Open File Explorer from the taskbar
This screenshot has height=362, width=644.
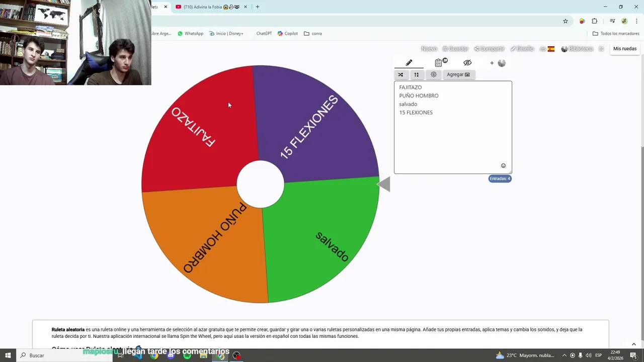(x=203, y=355)
